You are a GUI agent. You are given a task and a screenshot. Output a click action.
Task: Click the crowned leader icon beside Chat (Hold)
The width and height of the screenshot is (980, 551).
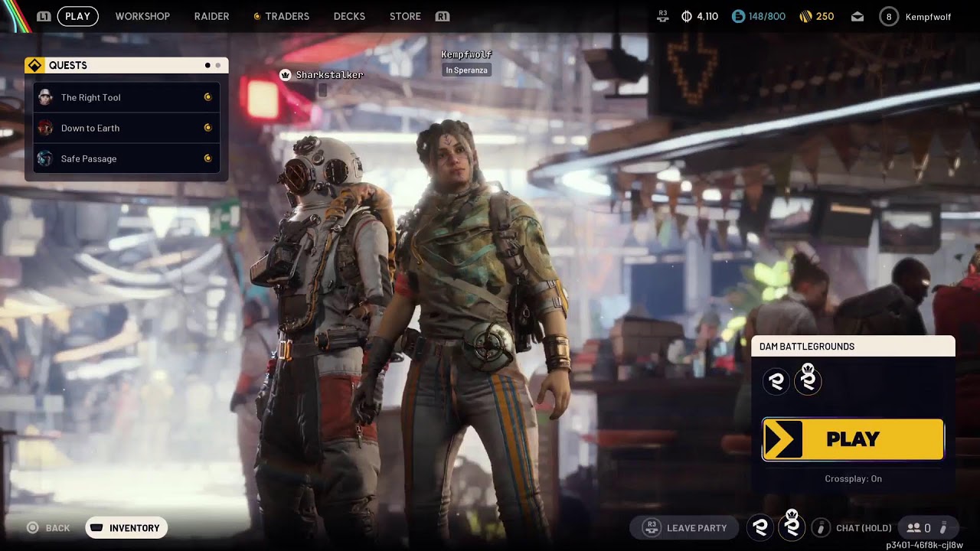pos(792,526)
